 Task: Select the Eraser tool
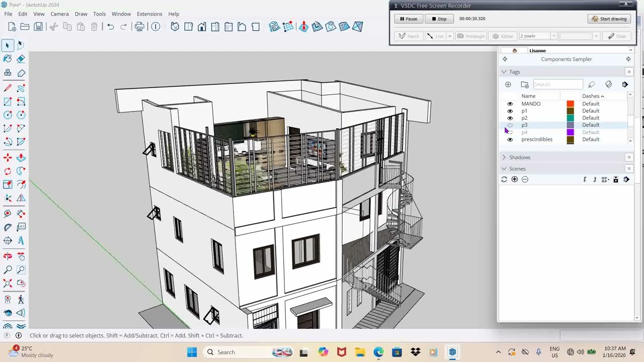point(21,59)
